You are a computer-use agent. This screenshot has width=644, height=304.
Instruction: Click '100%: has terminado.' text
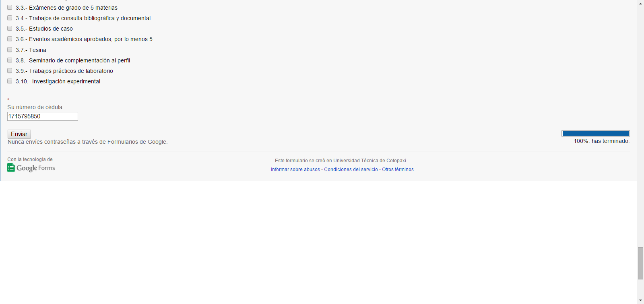[x=601, y=141]
